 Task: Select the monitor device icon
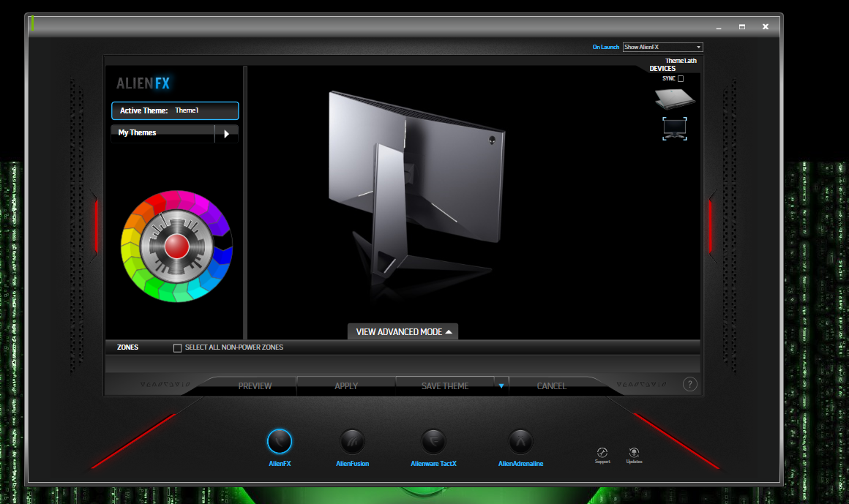[x=675, y=129]
